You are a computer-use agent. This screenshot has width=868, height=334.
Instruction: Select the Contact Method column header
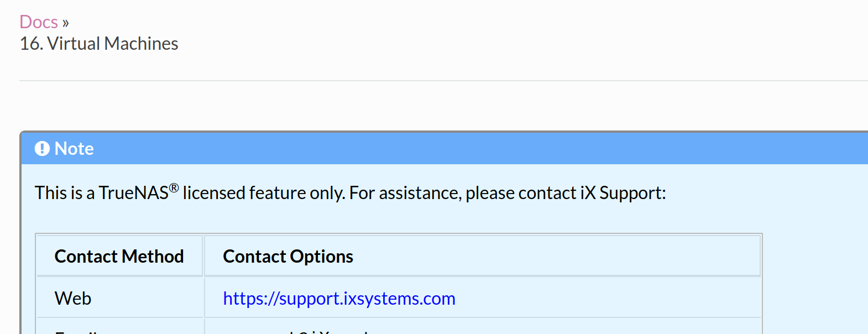[x=119, y=256]
